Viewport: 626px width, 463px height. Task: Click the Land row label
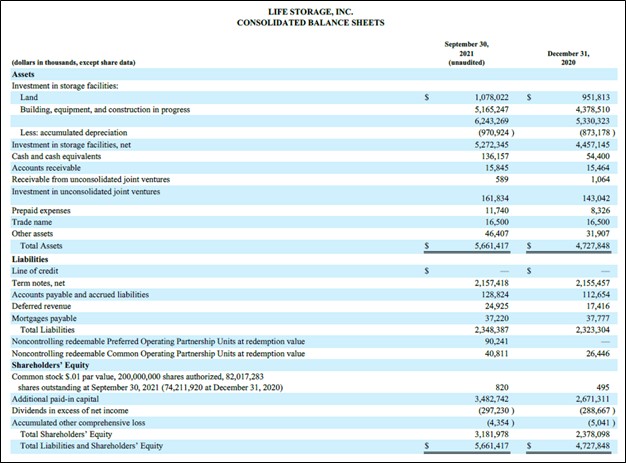pos(29,98)
